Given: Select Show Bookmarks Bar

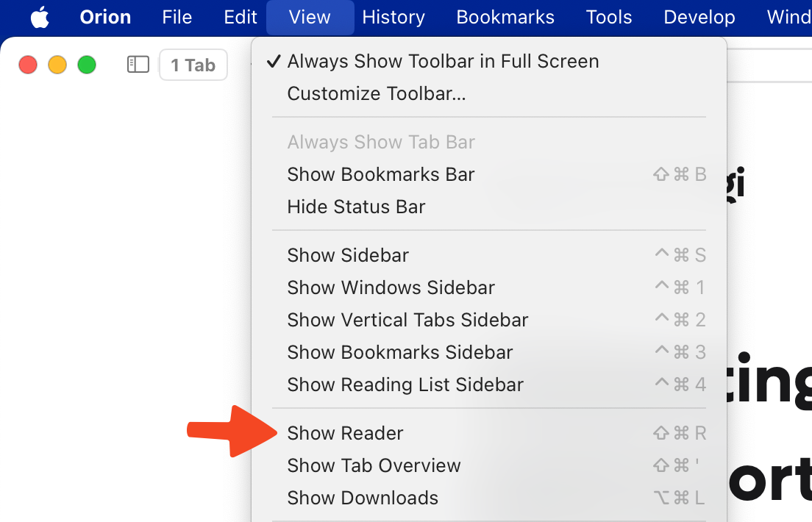Looking at the screenshot, I should tap(489, 174).
